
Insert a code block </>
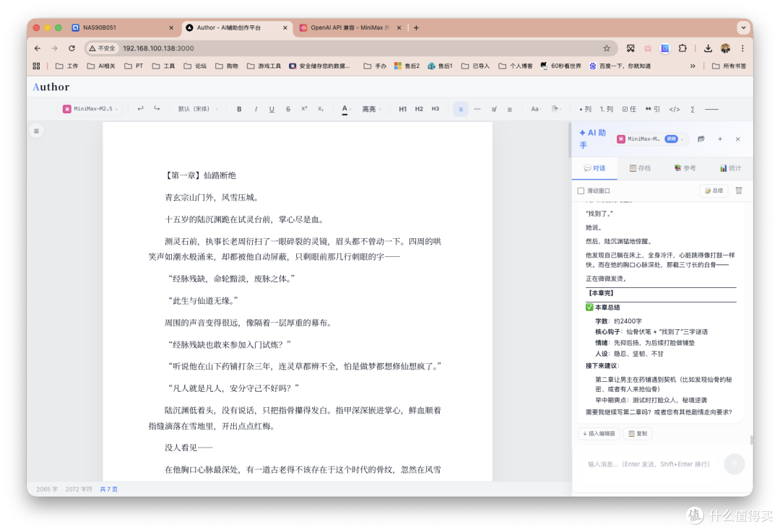675,109
